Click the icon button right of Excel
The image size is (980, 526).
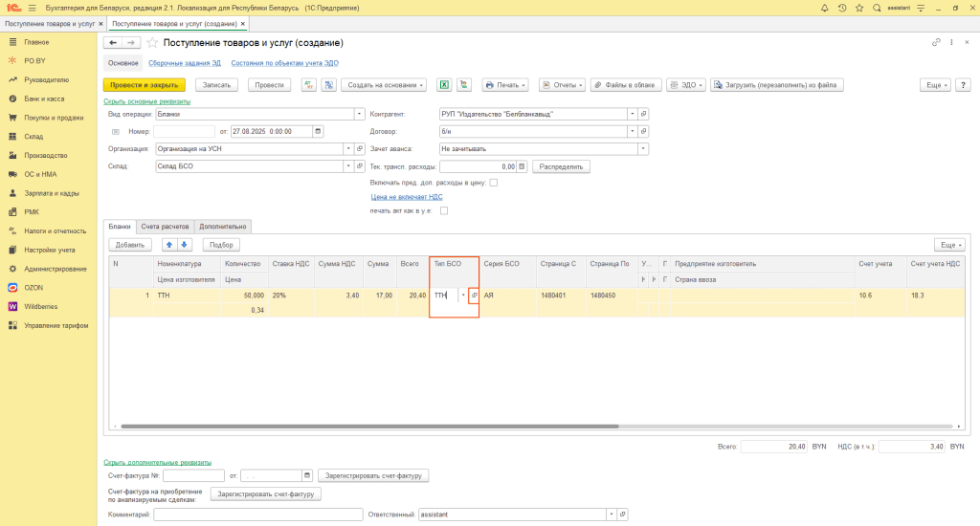(464, 85)
